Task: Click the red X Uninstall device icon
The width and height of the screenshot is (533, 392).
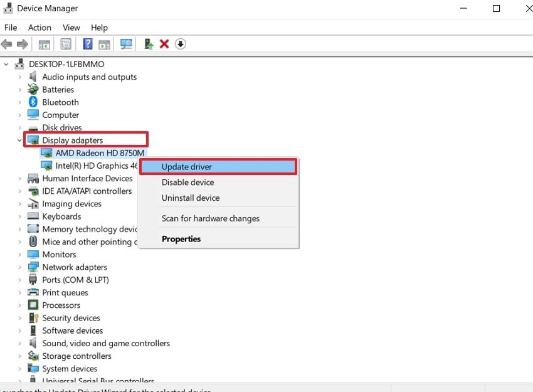Action: tap(164, 44)
